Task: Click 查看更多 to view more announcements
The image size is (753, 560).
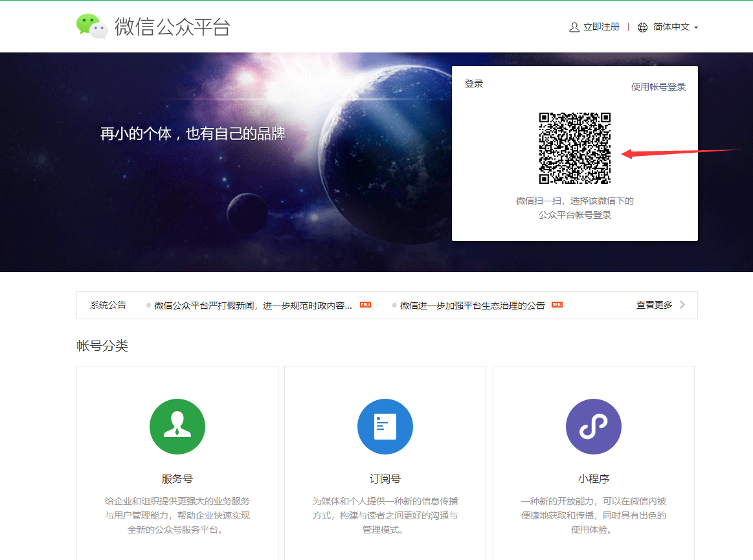Action: [x=654, y=305]
